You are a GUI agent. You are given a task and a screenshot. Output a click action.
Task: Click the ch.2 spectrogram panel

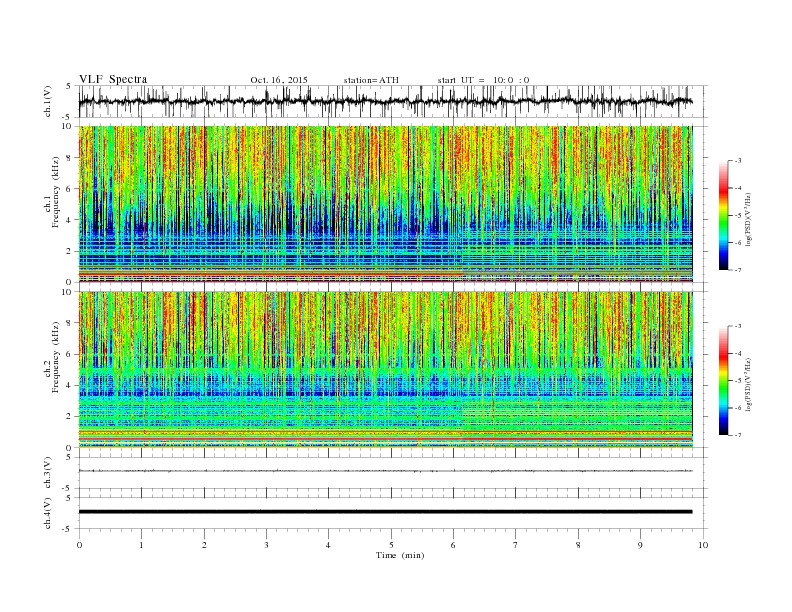(x=385, y=369)
